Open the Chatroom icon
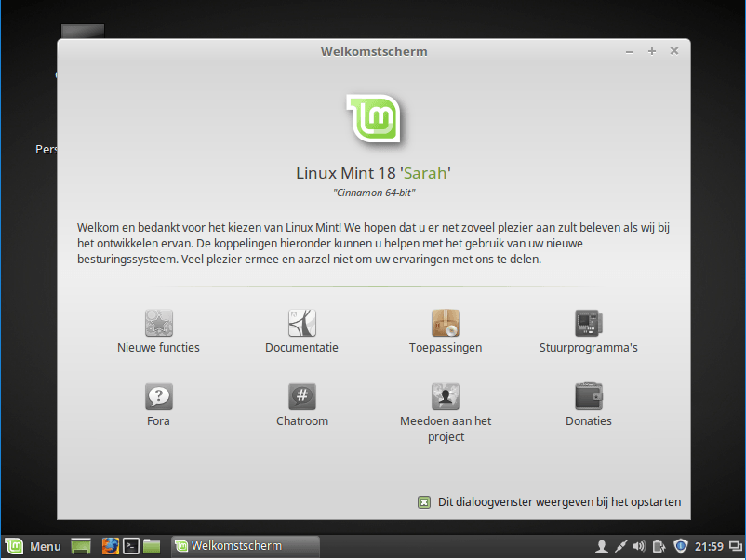Viewport: 746px width, 560px height. click(302, 397)
